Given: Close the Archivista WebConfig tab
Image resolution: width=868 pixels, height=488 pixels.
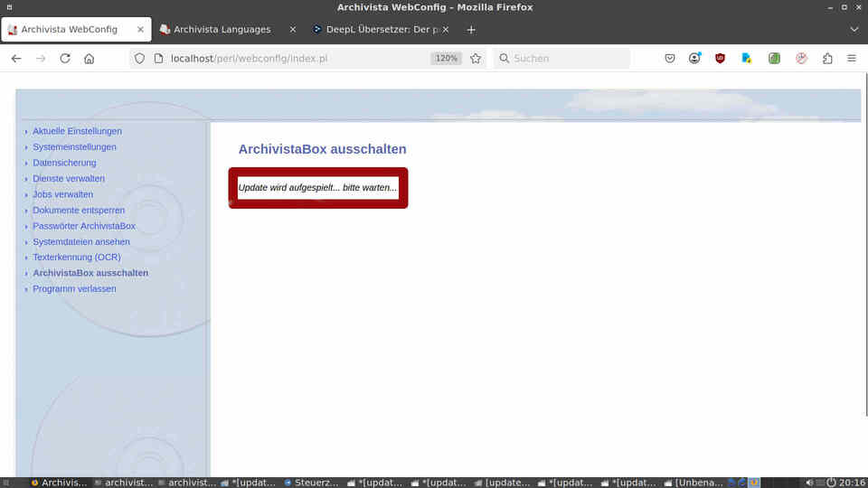Looking at the screenshot, I should tap(141, 29).
